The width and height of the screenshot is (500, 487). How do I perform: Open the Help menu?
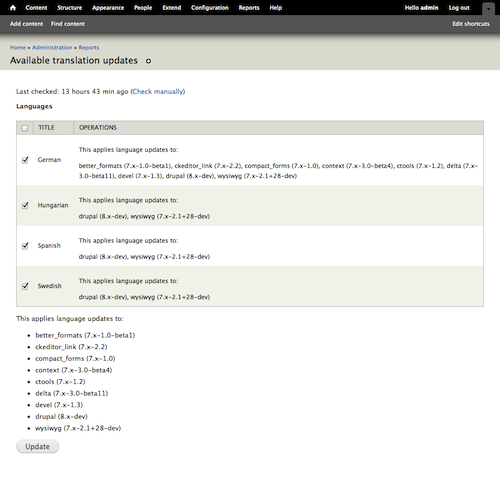(276, 8)
